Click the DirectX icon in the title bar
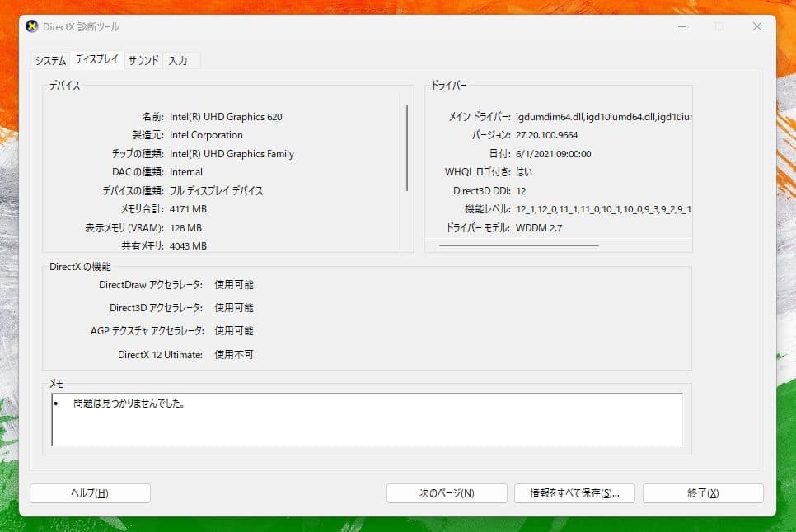 pyautogui.click(x=30, y=26)
